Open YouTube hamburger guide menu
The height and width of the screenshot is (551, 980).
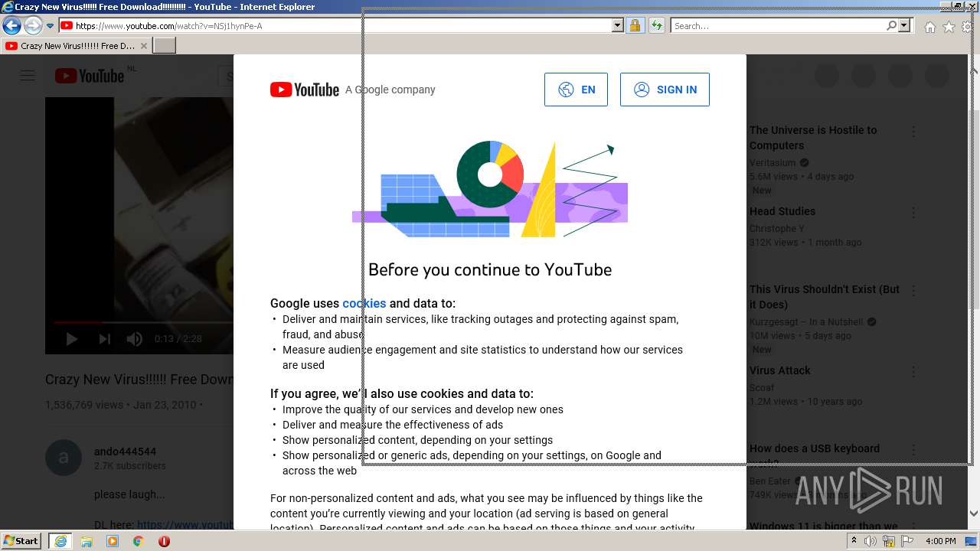[x=28, y=76]
